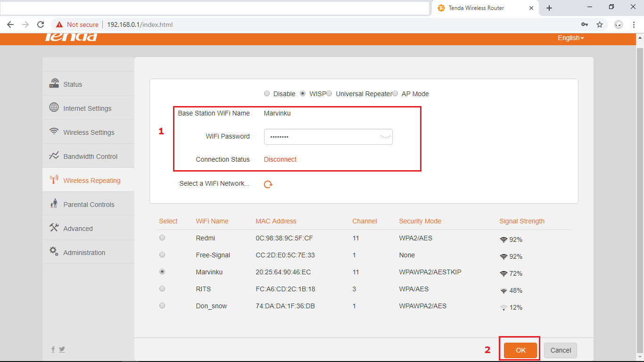Select Internet Settings using its globe icon
This screenshot has height=362, width=644.
click(x=53, y=107)
